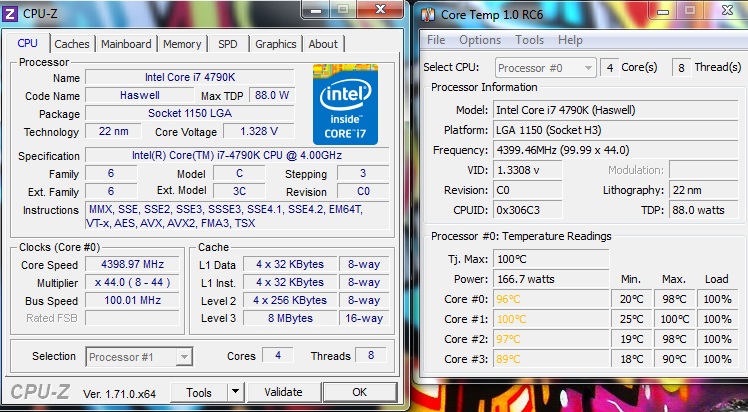The image size is (748, 412).
Task: Click the Core Temp app icon in title bar
Action: pos(428,15)
